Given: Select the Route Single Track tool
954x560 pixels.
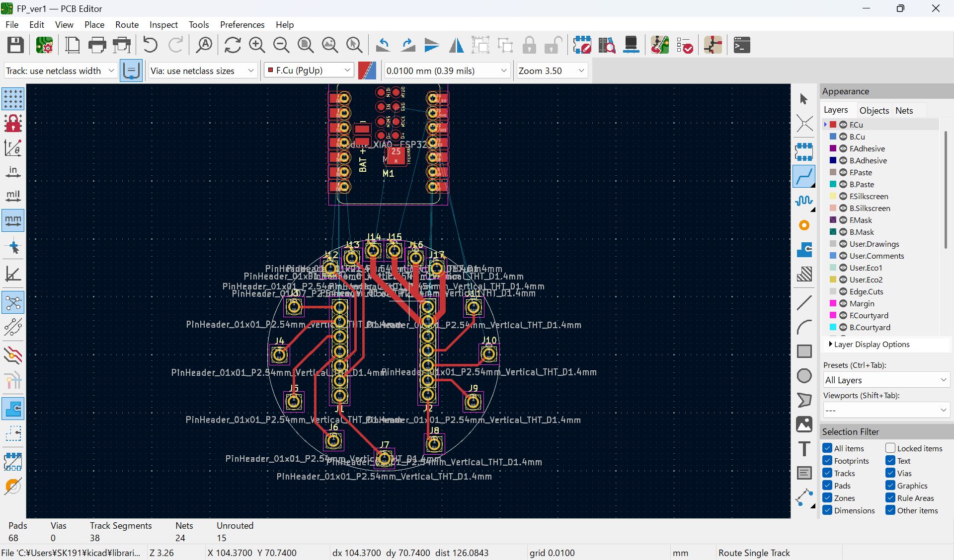Looking at the screenshot, I should point(804,176).
